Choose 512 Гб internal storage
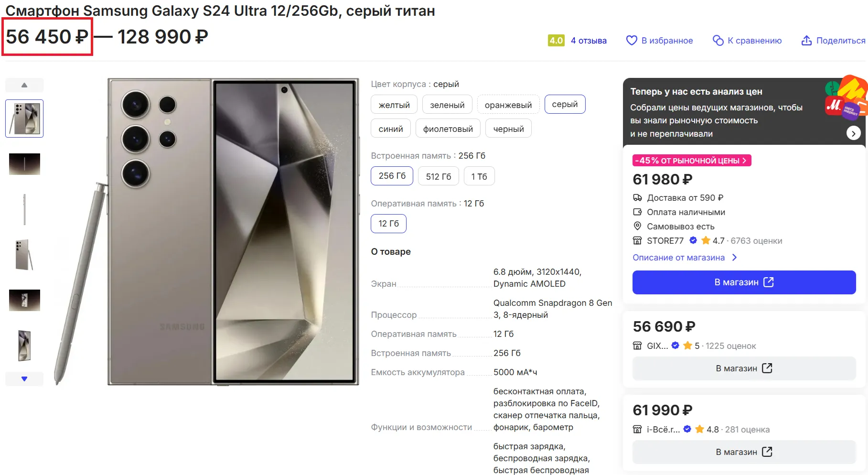 tap(438, 176)
